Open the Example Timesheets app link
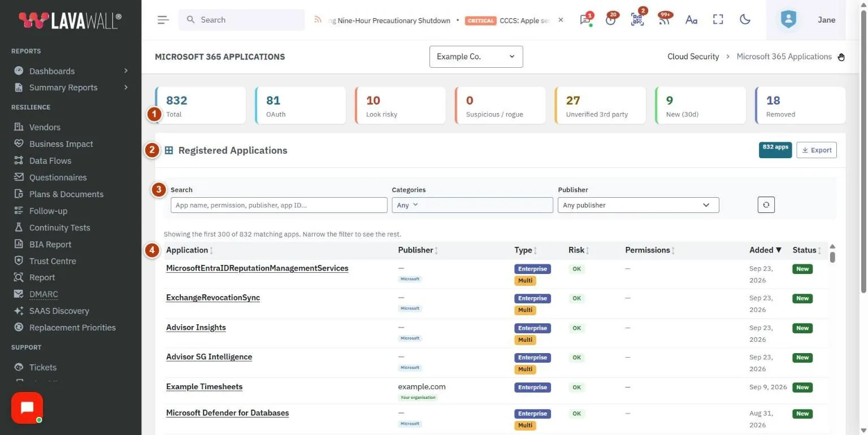This screenshot has height=435, width=868. click(204, 387)
